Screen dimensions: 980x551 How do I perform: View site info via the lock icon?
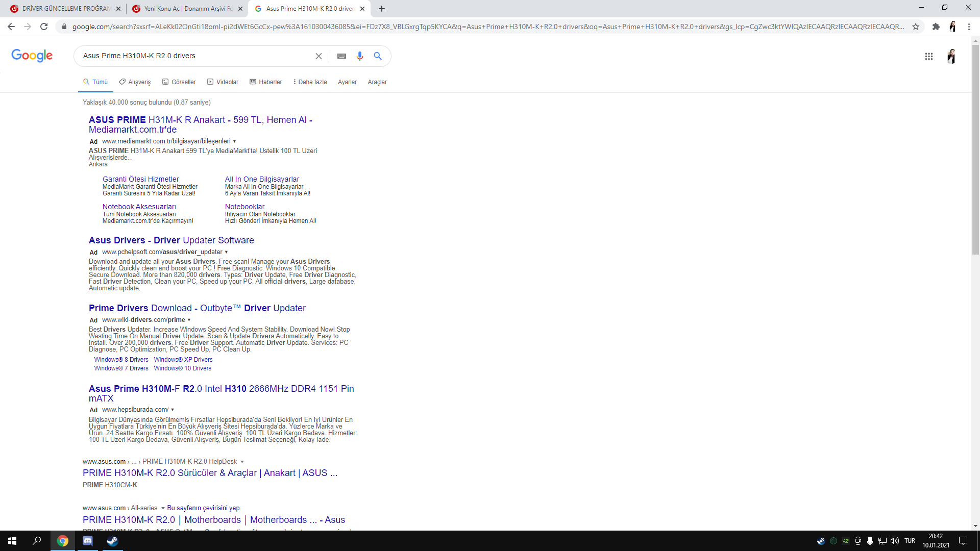[x=64, y=27]
